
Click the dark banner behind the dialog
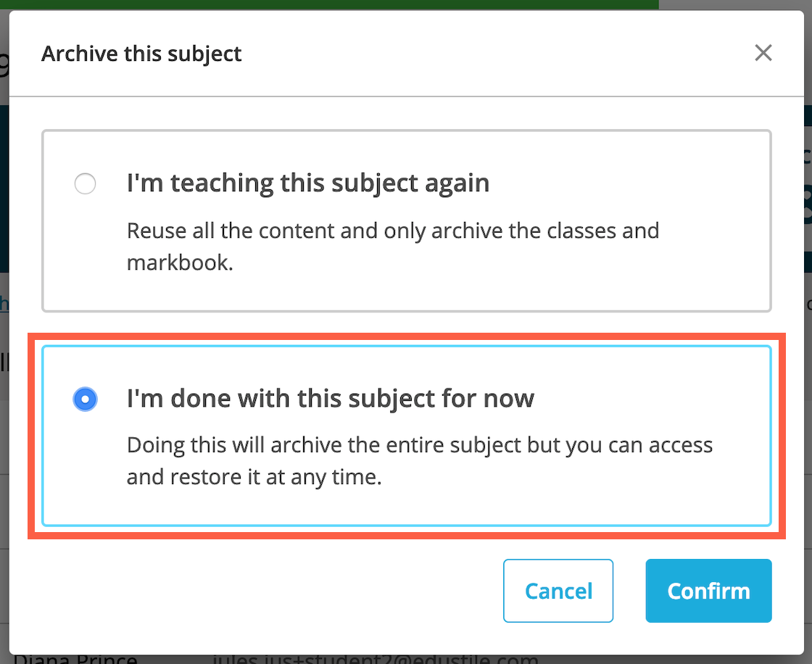coord(4,189)
